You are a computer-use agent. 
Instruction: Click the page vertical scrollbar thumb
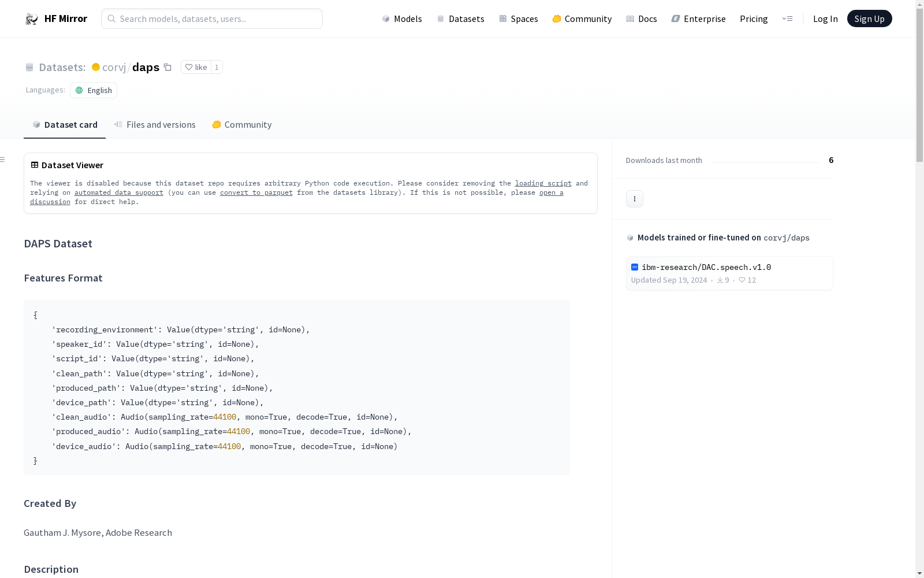[x=919, y=86]
